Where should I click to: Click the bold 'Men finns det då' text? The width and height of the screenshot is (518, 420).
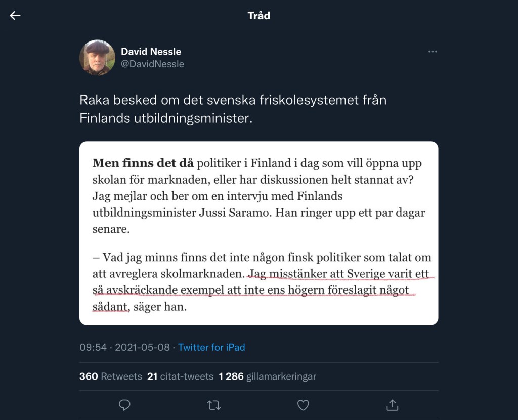pos(143,164)
